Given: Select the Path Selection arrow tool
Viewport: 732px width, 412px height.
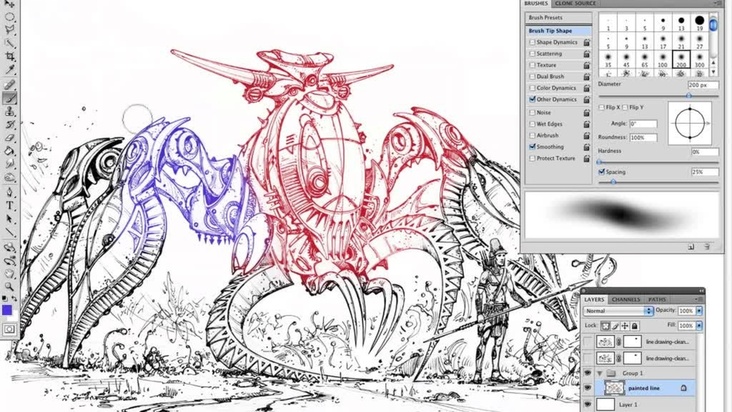Looking at the screenshot, I should (x=9, y=219).
